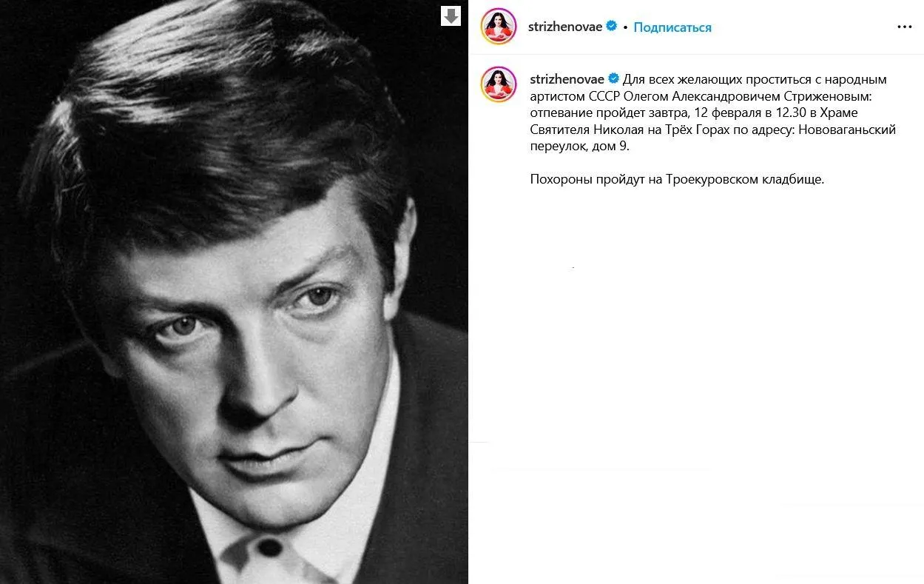Click the phrase народным артистом СССР

(x=709, y=87)
